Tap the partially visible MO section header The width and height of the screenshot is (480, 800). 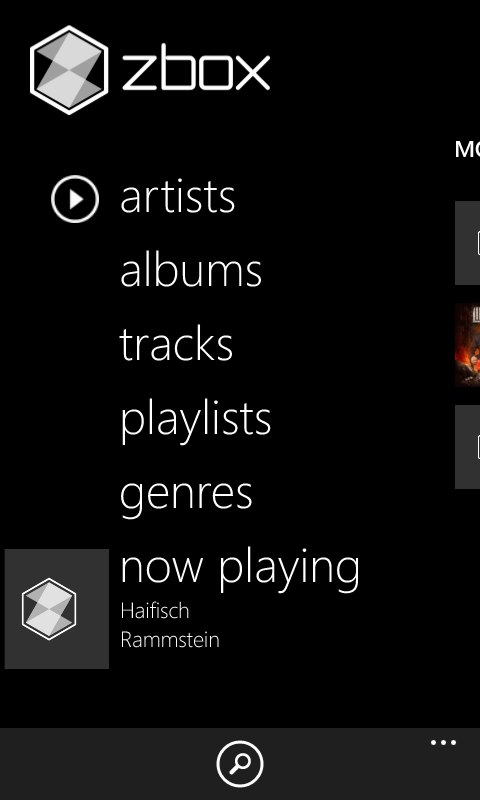(x=467, y=149)
